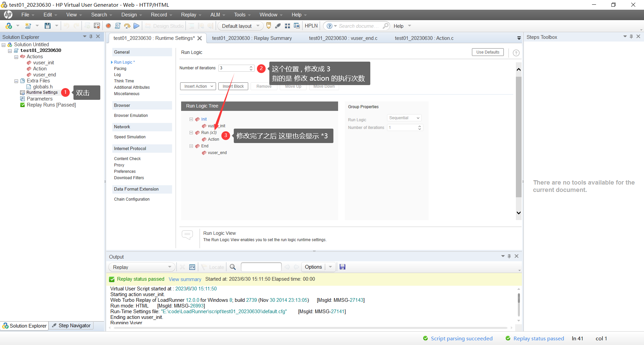Screen dimensions: 644x345
Task: Close the Solution Explorer panel
Action: coord(98,37)
